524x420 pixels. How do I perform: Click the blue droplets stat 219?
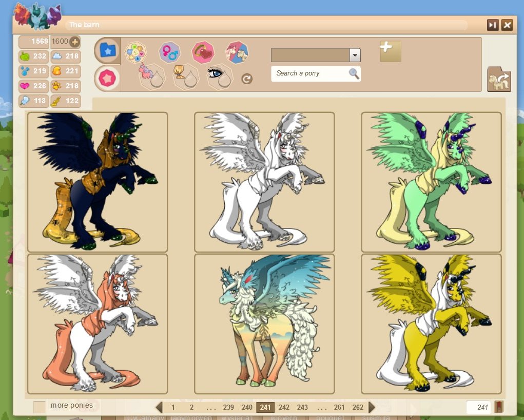34,71
